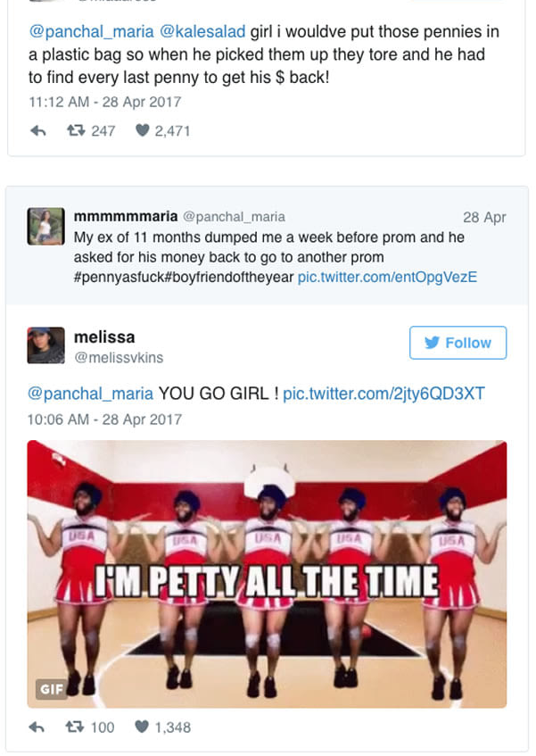
Task: Click the mmmmmmaria display name
Action: [x=125, y=216]
